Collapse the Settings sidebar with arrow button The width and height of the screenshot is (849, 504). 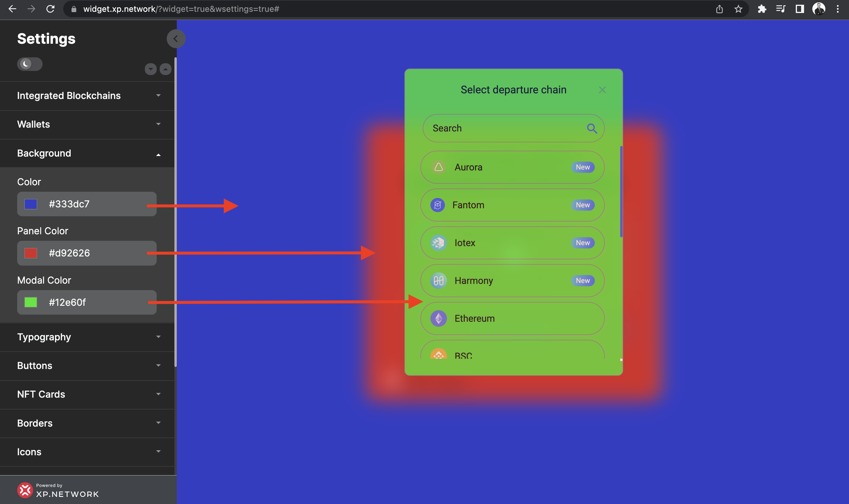click(176, 39)
